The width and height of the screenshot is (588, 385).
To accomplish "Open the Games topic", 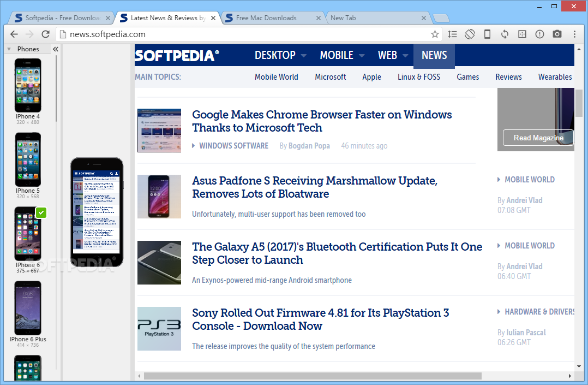I will 467,77.
